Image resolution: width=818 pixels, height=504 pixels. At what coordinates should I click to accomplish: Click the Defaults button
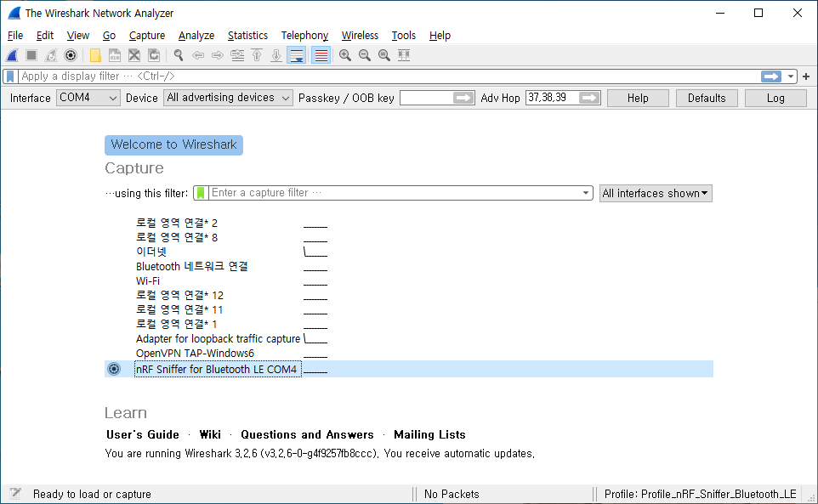(x=707, y=98)
